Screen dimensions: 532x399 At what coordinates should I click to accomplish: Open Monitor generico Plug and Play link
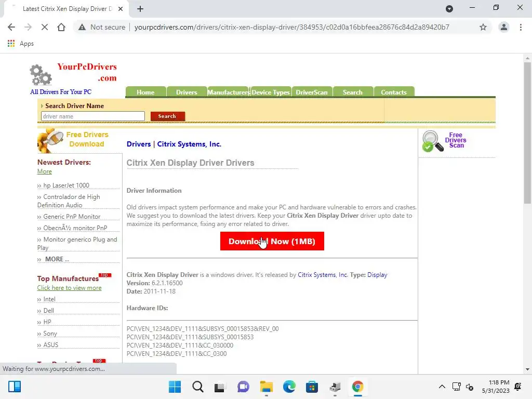[77, 243]
